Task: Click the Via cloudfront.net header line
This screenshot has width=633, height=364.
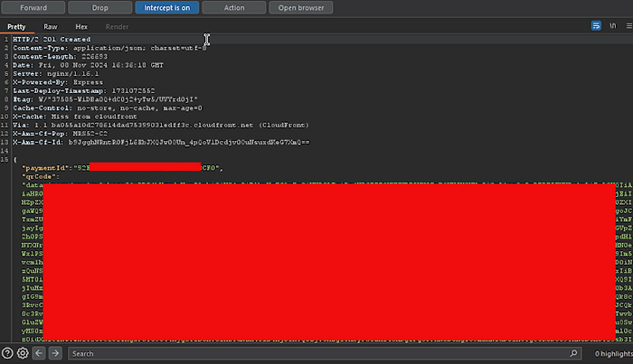Action: (x=161, y=125)
